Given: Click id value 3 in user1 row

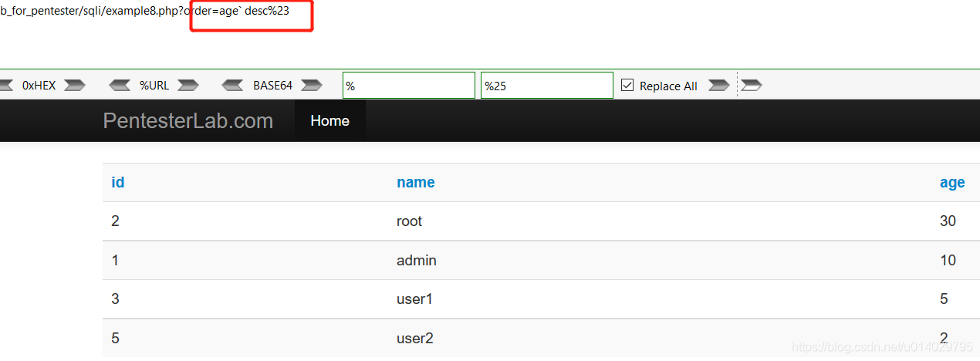Looking at the screenshot, I should [115, 299].
